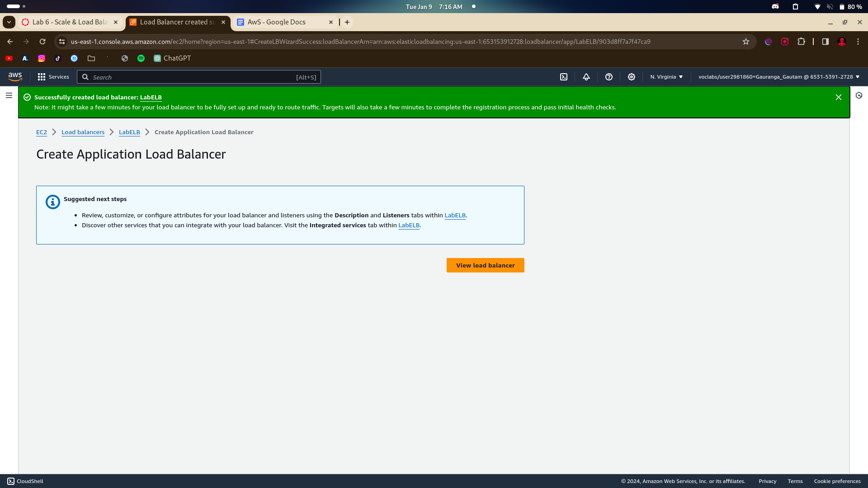Image resolution: width=868 pixels, height=488 pixels.
Task: Click the AWS search input field
Action: point(194,77)
